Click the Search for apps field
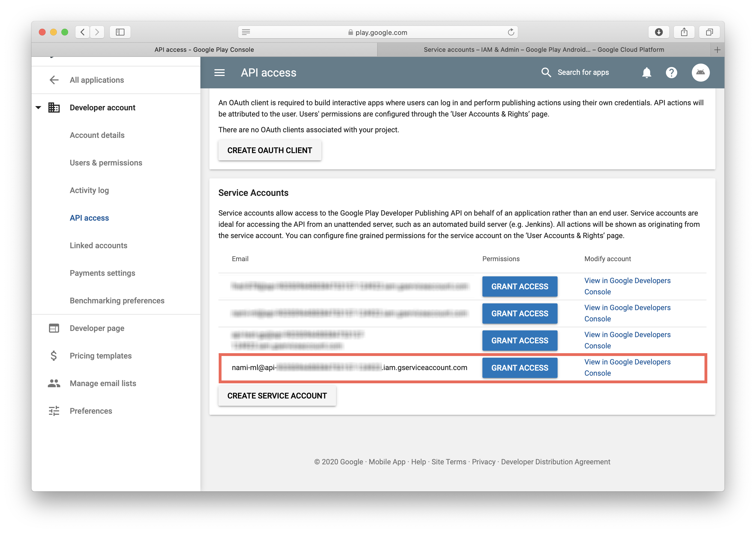Screen dimensions: 756x533 [583, 72]
